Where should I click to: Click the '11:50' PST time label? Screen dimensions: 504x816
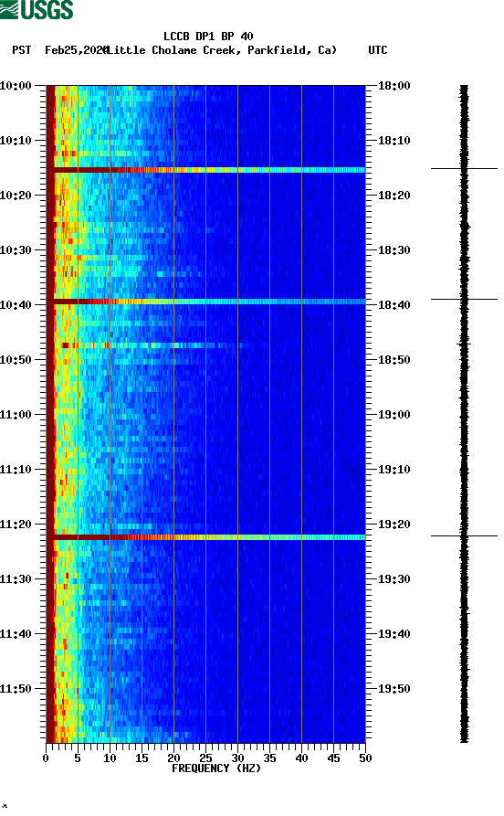pyautogui.click(x=16, y=688)
